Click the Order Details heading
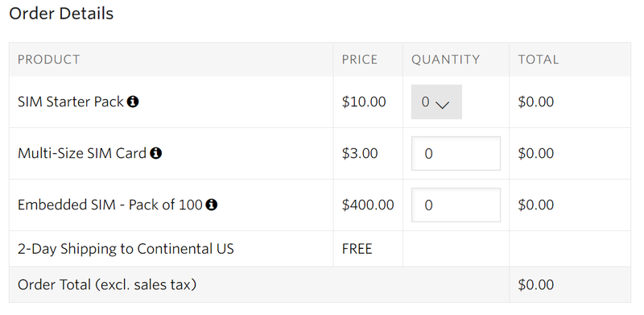 pyautogui.click(x=61, y=14)
